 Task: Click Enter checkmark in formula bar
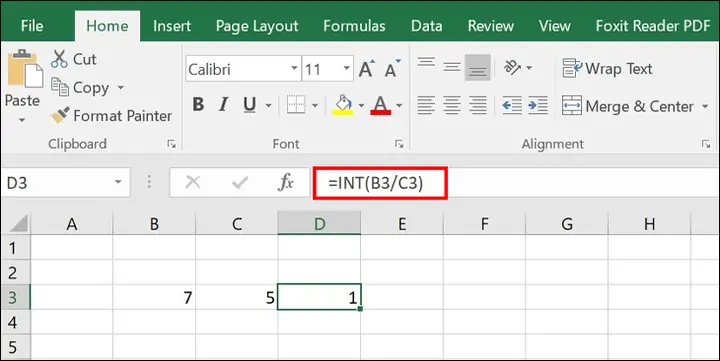pos(240,182)
